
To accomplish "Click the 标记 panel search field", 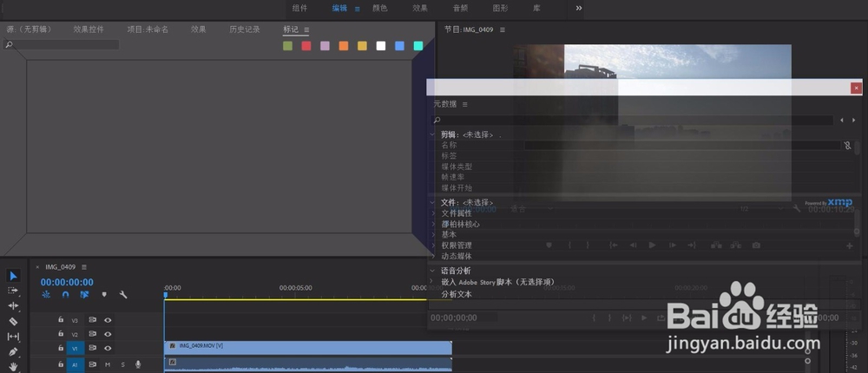I will [x=61, y=45].
